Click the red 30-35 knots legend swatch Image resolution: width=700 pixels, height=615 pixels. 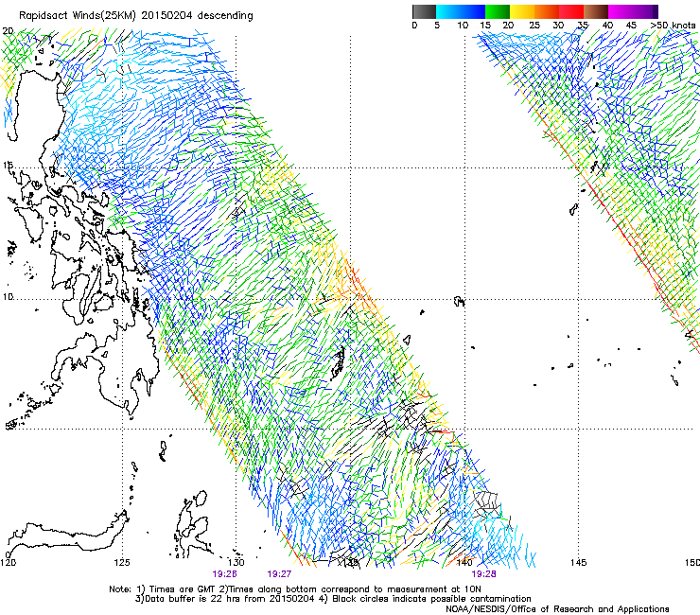(x=571, y=11)
